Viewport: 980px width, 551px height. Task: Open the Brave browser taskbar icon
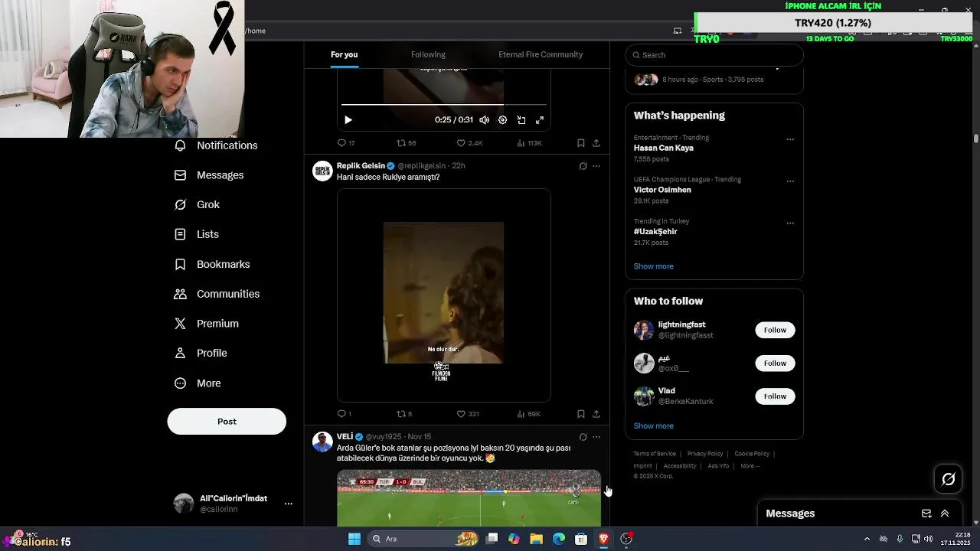(x=603, y=539)
